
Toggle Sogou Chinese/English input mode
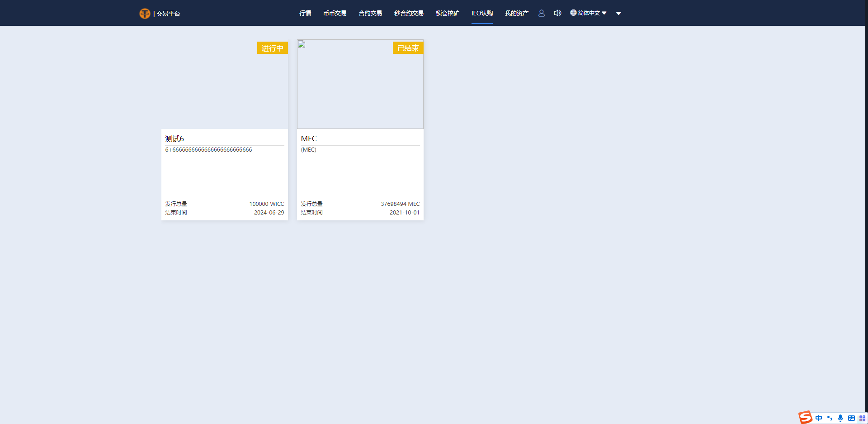click(x=819, y=418)
